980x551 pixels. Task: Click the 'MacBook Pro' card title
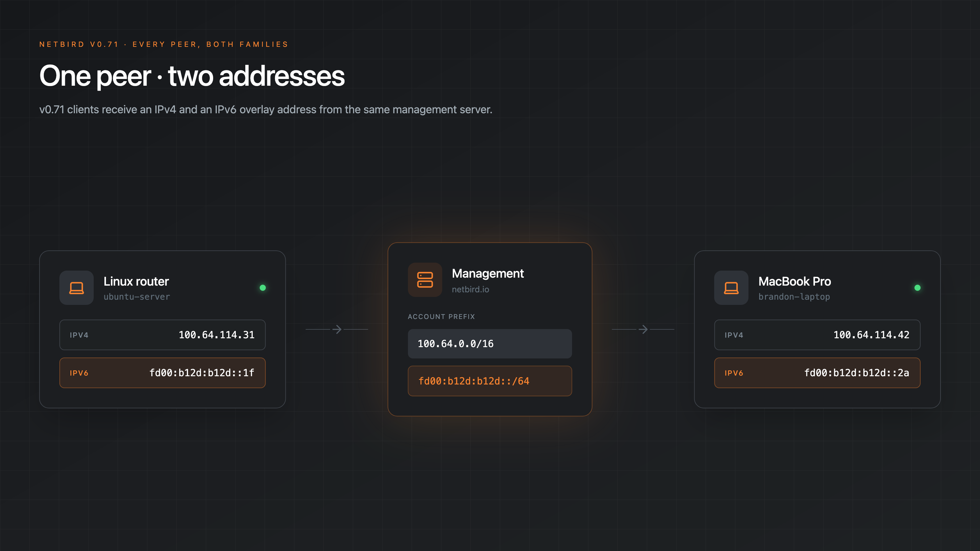[x=794, y=281]
